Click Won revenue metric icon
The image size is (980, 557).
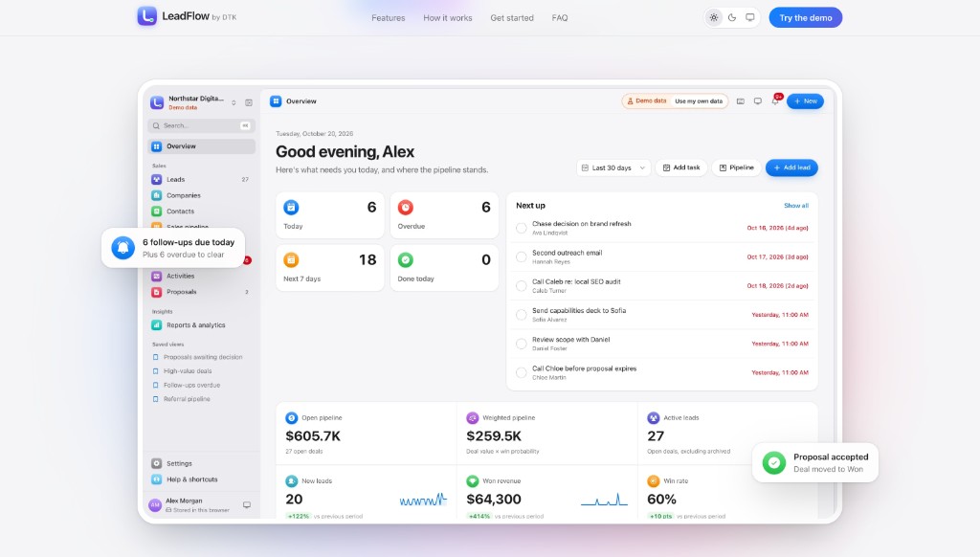473,480
